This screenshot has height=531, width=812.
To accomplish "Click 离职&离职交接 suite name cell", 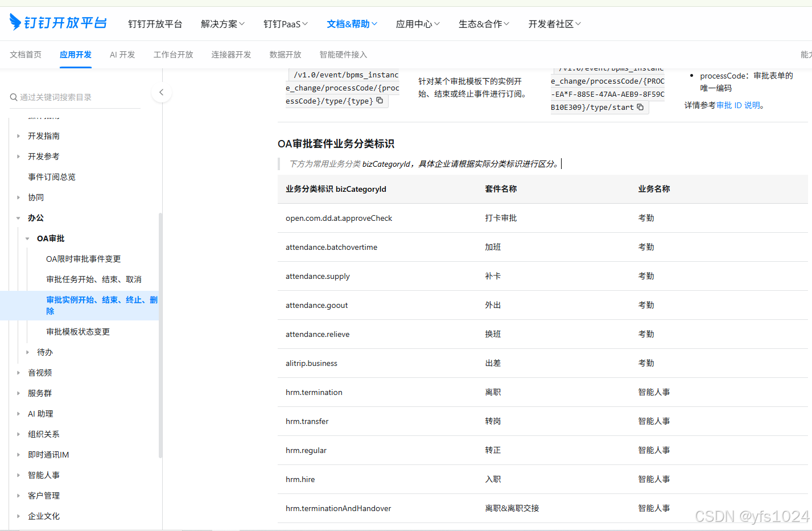I will [512, 508].
